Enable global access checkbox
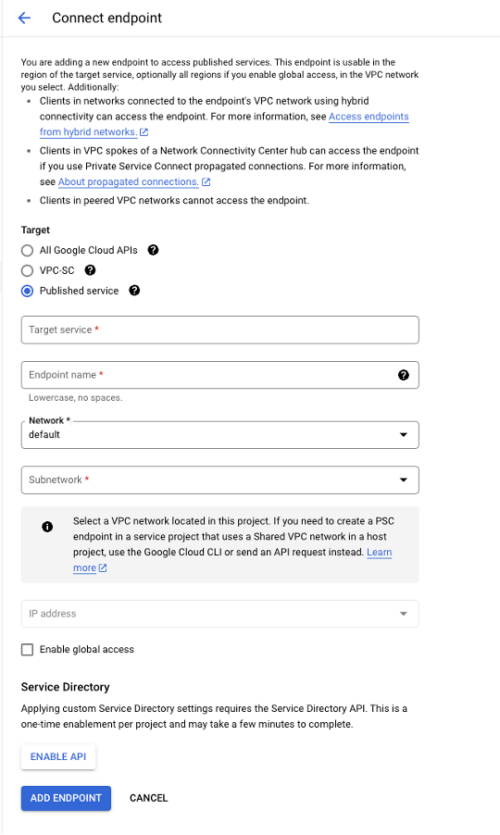Image resolution: width=500 pixels, height=835 pixels. pos(27,650)
